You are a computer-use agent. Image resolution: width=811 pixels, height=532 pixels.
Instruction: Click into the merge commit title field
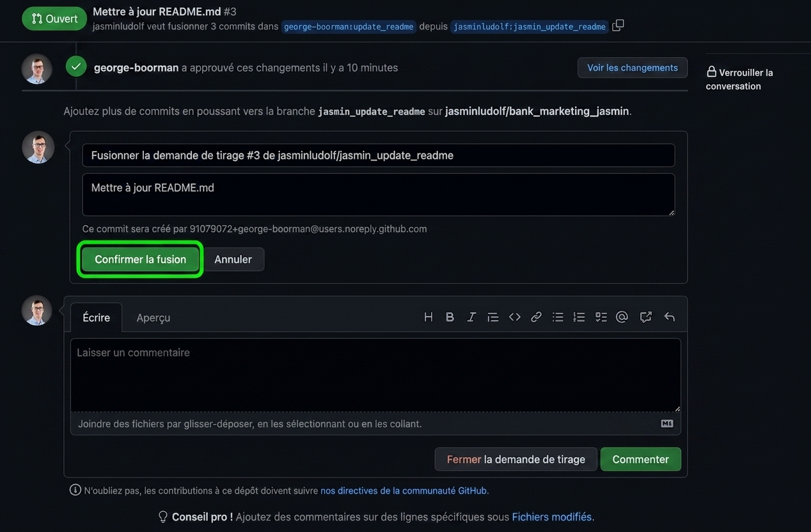point(379,155)
